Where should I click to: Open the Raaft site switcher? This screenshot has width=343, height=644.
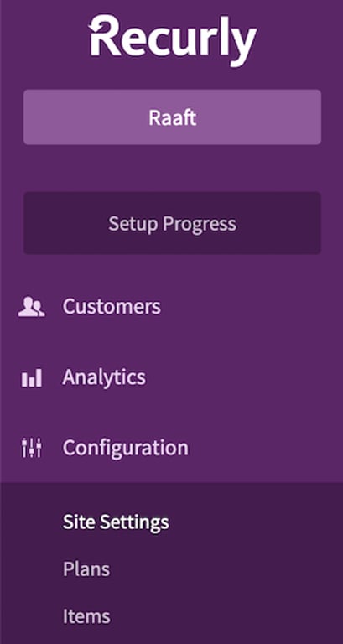[x=172, y=117]
